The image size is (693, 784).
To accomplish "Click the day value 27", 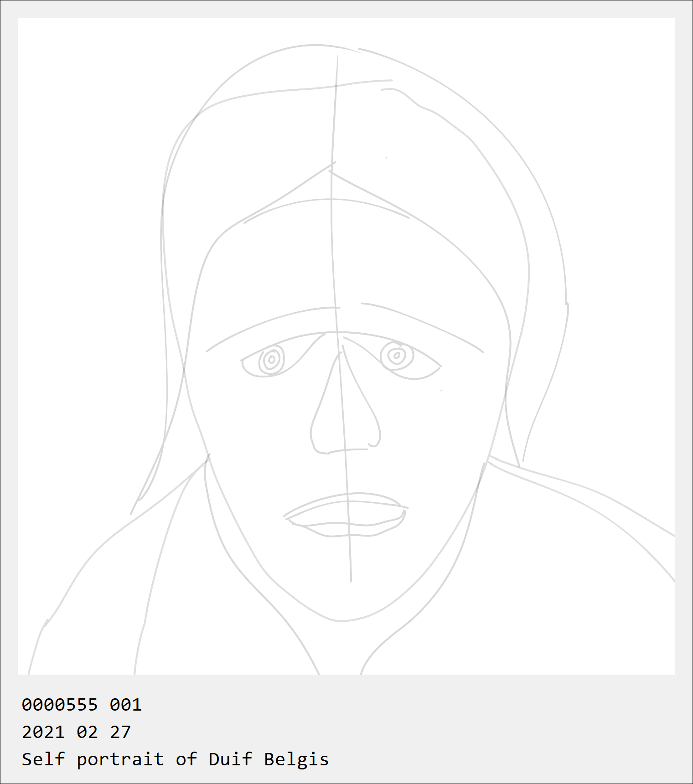I will click(x=120, y=732).
